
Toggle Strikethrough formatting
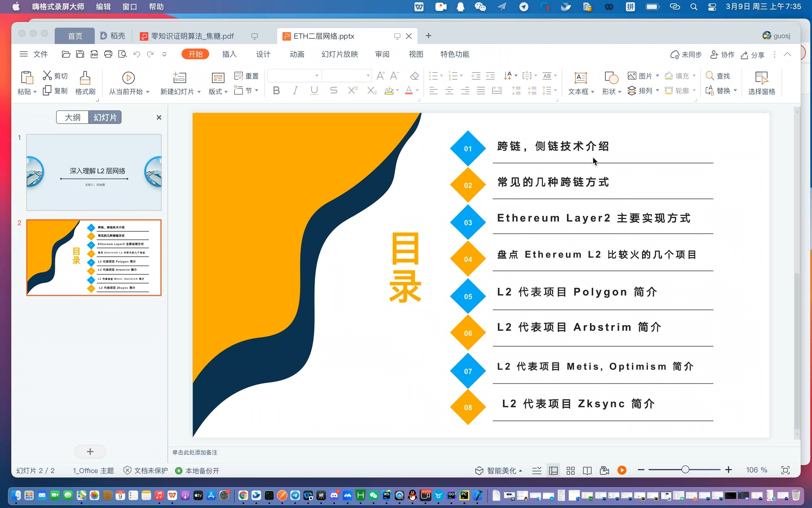(334, 90)
